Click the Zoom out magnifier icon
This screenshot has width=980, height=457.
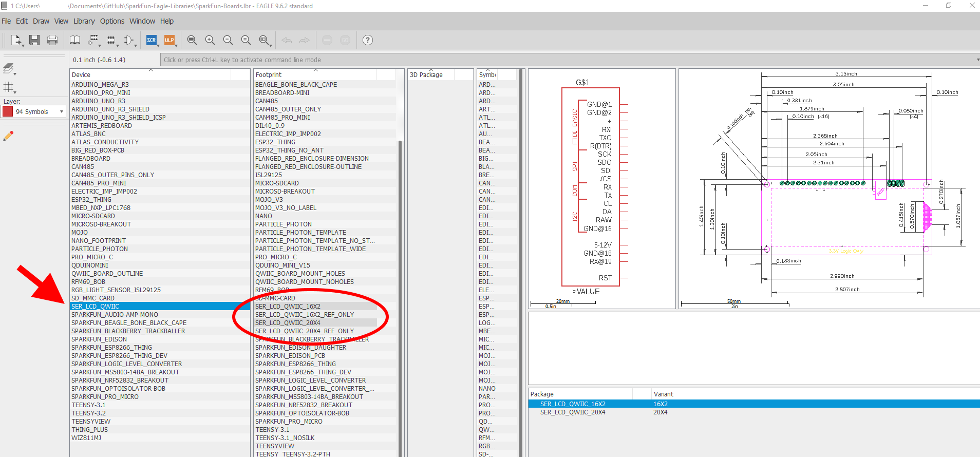click(228, 40)
